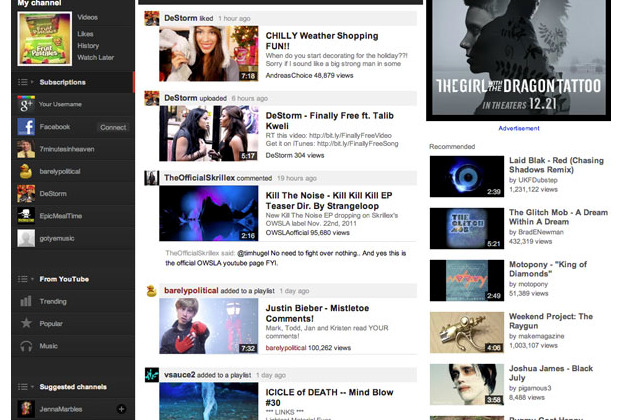Play the Joshua James recommended thumbnail (3:58)
626x420 pixels.
467,384
